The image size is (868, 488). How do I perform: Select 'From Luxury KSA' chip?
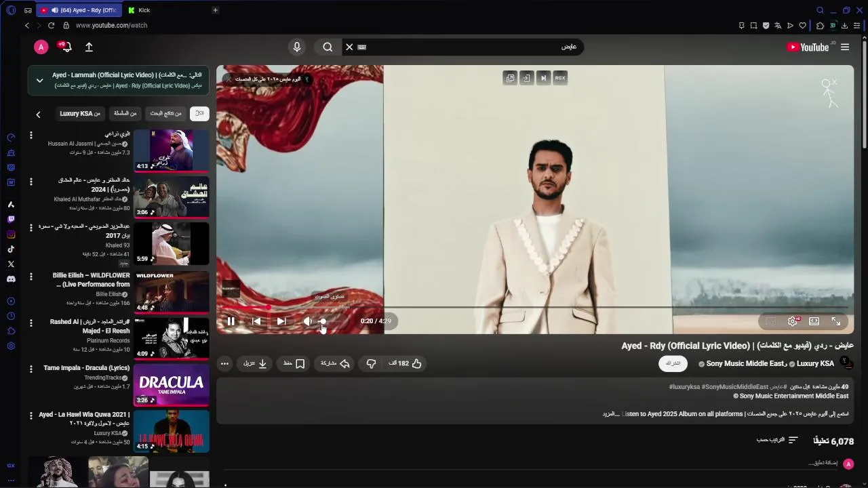80,113
